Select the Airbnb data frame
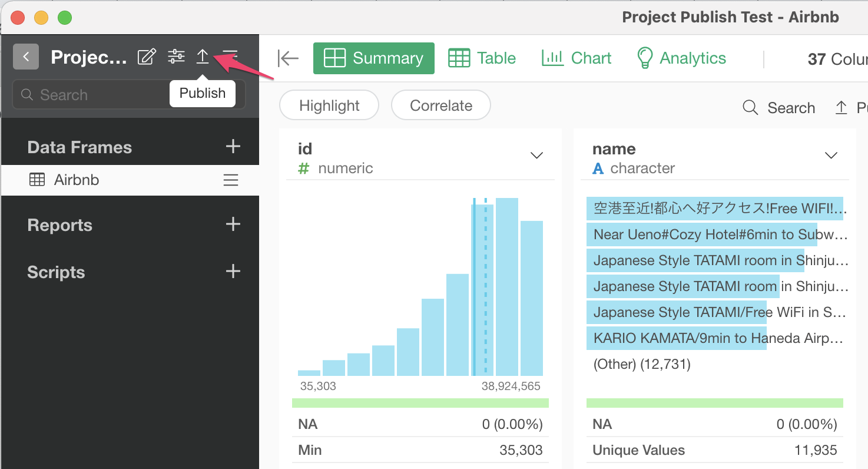The image size is (868, 469). click(x=77, y=180)
